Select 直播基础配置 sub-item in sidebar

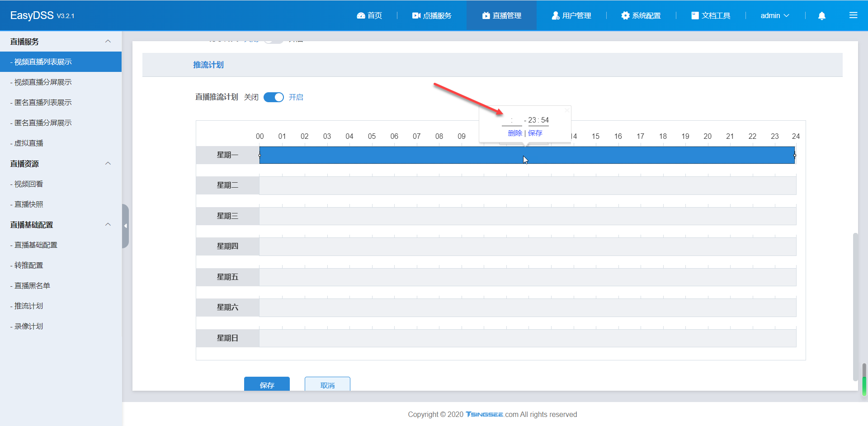click(61, 245)
